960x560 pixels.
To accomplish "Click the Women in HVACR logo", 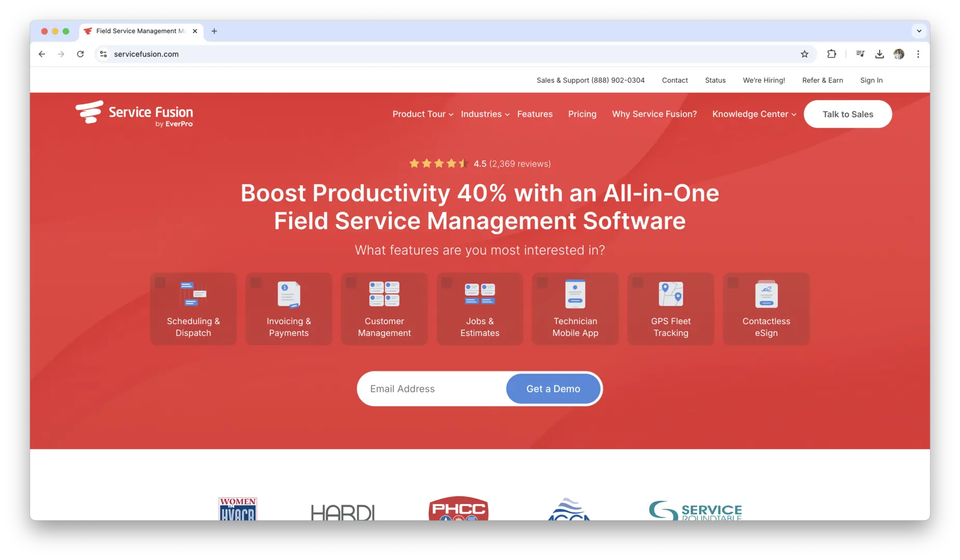I will pos(238,509).
